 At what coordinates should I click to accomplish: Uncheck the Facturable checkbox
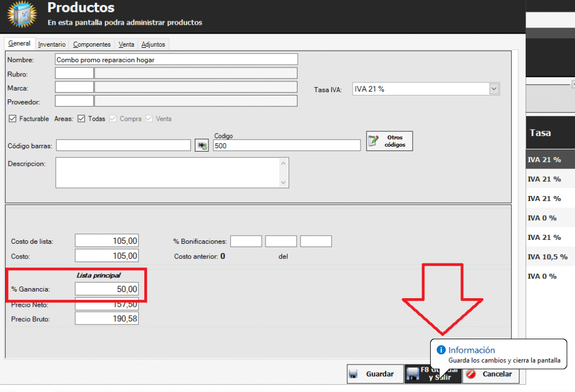click(x=13, y=118)
